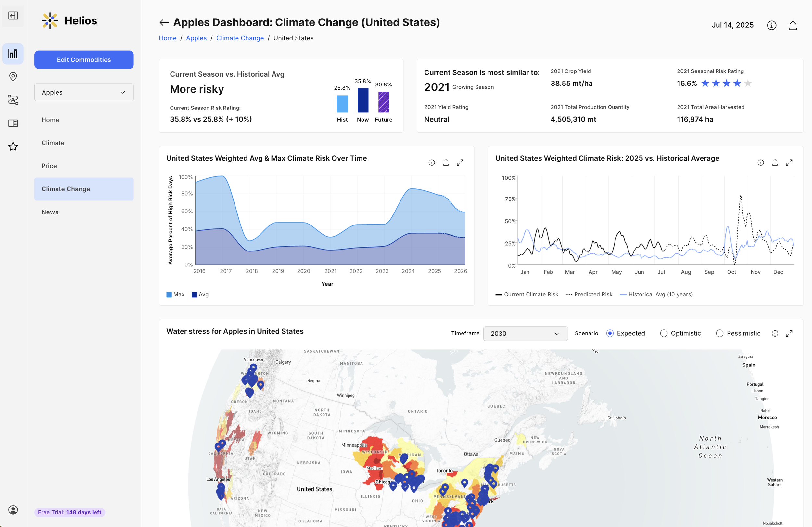Click back arrow next to dashboard title
The width and height of the screenshot is (812, 527).
(x=164, y=22)
